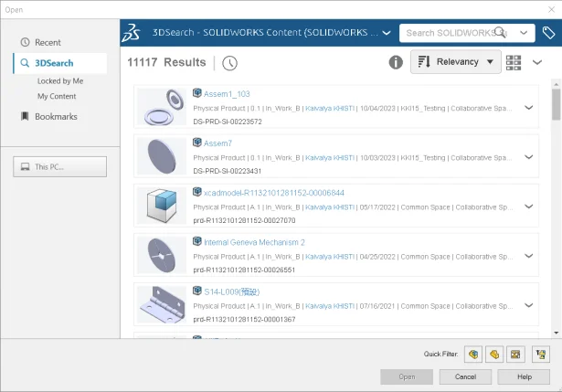562x392 pixels.
Task: Click the prd-R1132101281152-00001367 text
Action: [x=244, y=320]
